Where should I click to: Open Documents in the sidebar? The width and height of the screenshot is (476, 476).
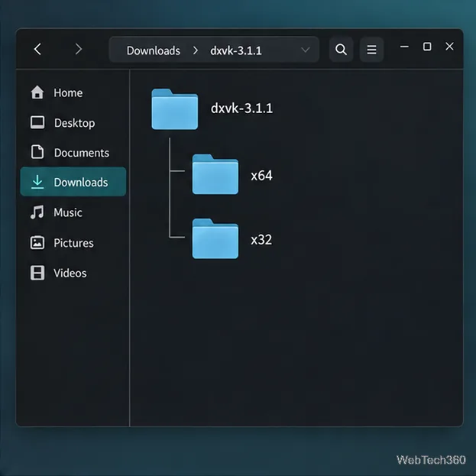(73, 152)
